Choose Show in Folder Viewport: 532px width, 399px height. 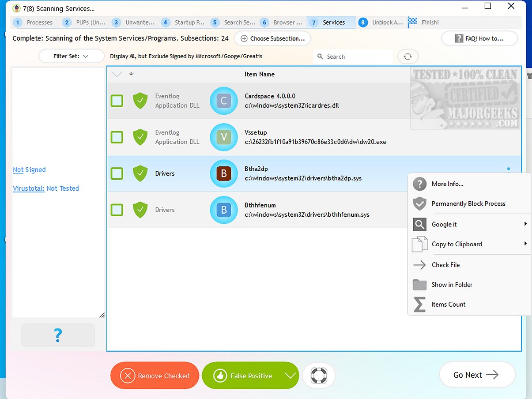(469, 285)
